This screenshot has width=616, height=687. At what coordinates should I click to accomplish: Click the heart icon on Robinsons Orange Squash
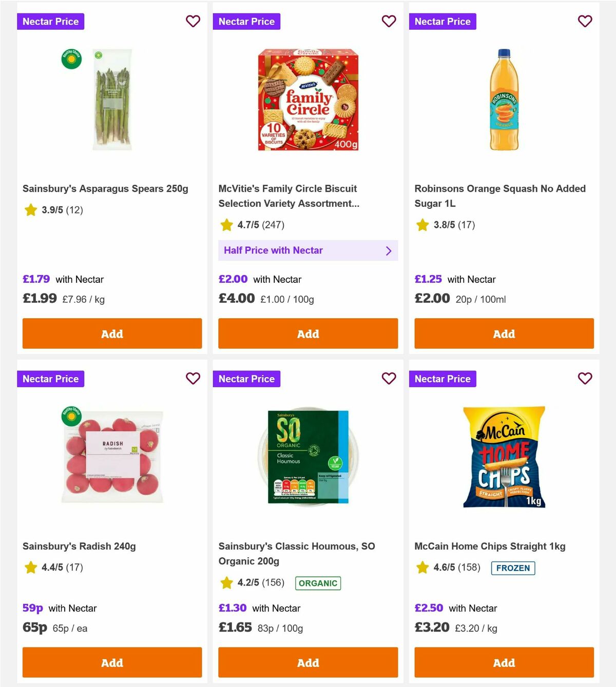point(585,21)
